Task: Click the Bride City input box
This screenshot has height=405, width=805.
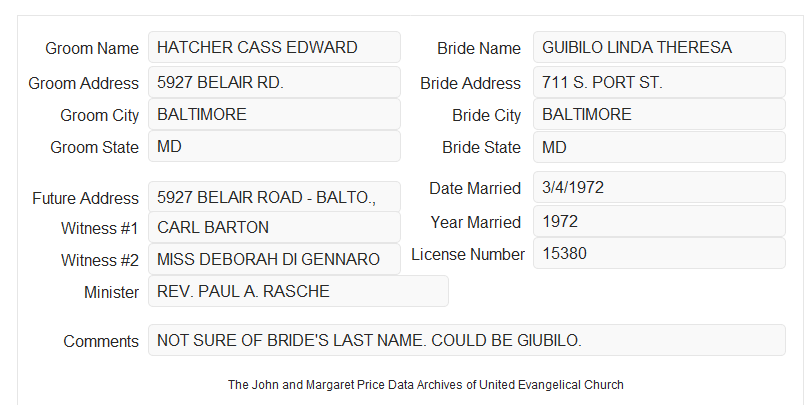Action: (659, 114)
